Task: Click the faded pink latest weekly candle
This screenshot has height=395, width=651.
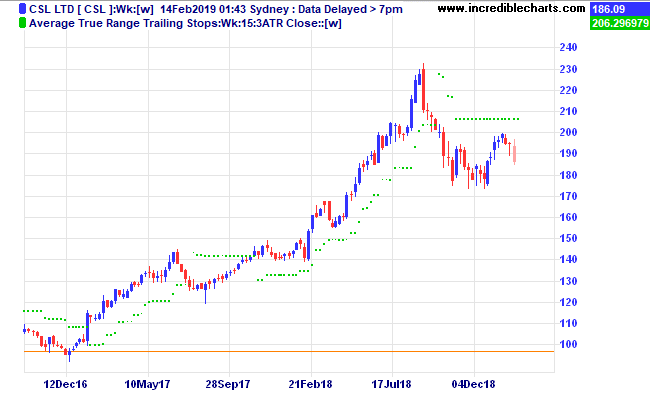Action: pos(514,152)
